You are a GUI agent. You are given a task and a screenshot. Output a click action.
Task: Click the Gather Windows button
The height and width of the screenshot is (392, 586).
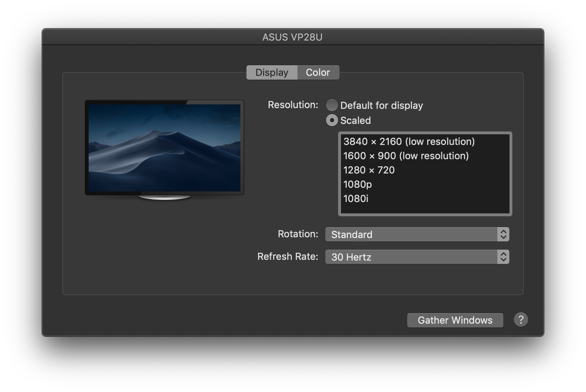click(455, 320)
